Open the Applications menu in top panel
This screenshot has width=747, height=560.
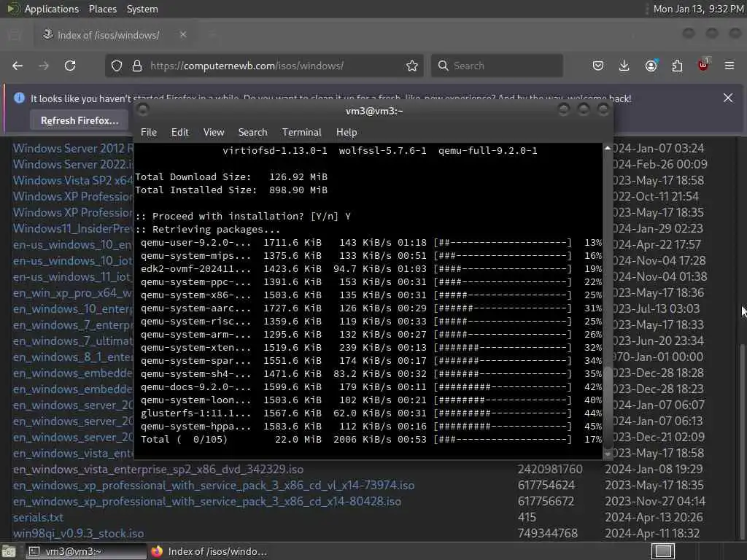(x=52, y=9)
